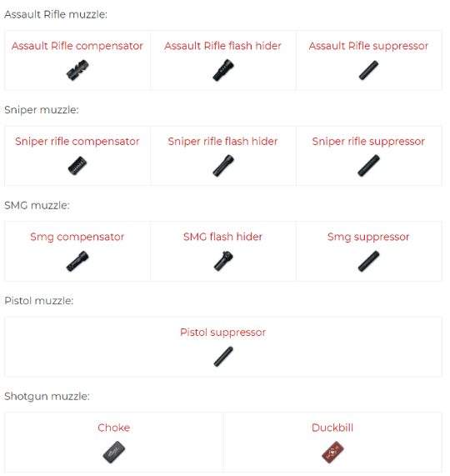This screenshot has width=450, height=476.
Task: Open the Smg compensator text link
Action: click(x=77, y=237)
